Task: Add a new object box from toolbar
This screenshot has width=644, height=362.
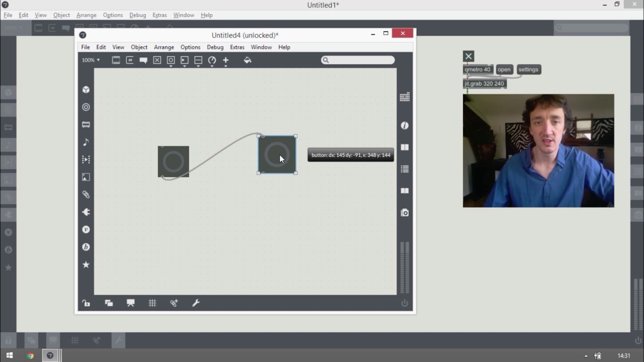Action: pyautogui.click(x=116, y=60)
